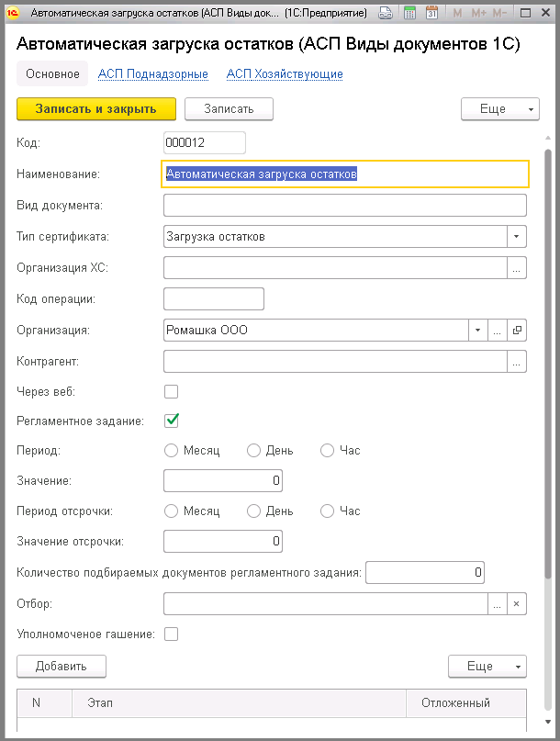Close the window
This screenshot has height=741, width=560.
[546, 13]
